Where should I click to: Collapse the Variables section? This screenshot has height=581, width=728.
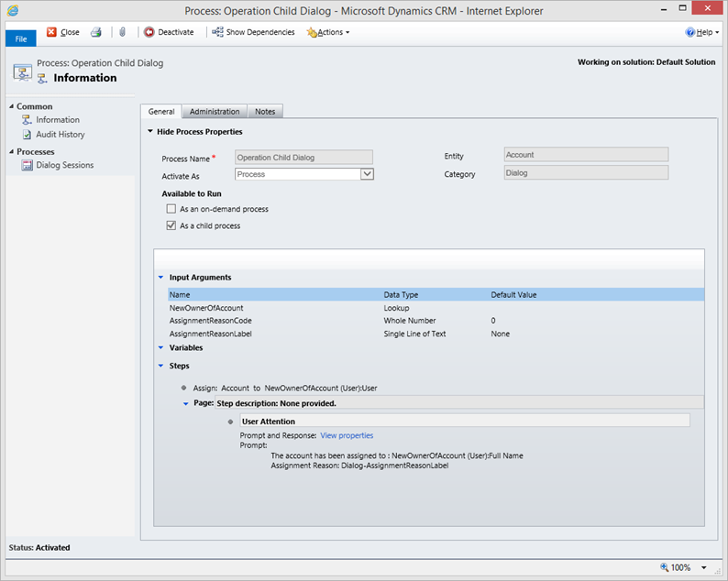point(160,347)
